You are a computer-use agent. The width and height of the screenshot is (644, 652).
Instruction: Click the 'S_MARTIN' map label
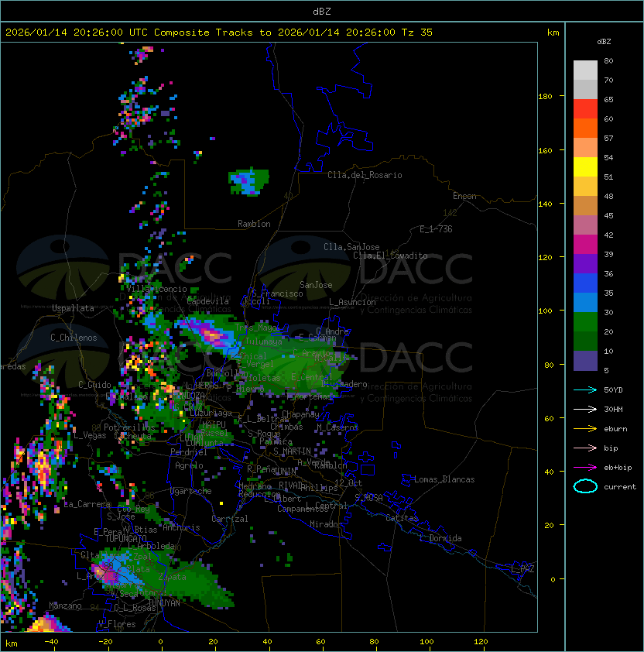click(293, 451)
